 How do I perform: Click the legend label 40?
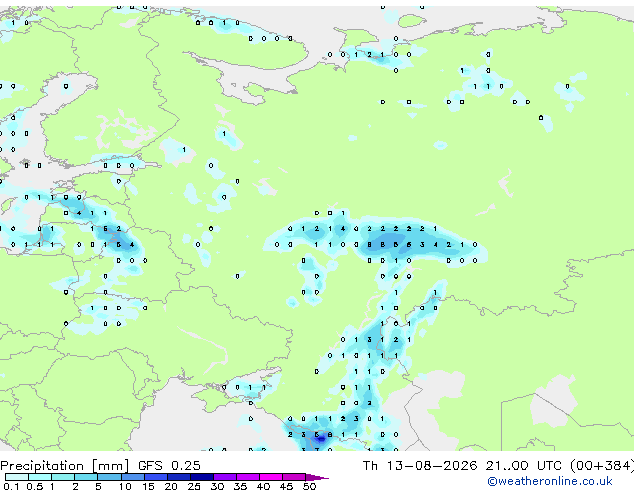[263, 486]
